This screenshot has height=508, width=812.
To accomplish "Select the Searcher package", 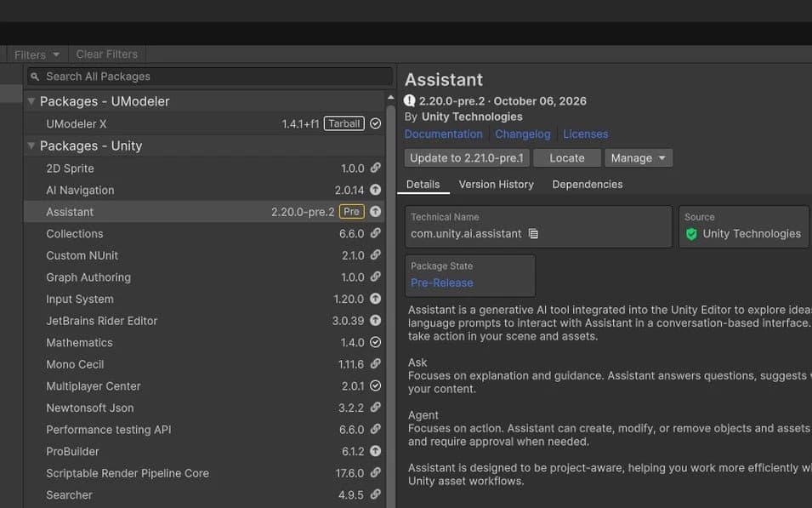I will pyautogui.click(x=205, y=494).
